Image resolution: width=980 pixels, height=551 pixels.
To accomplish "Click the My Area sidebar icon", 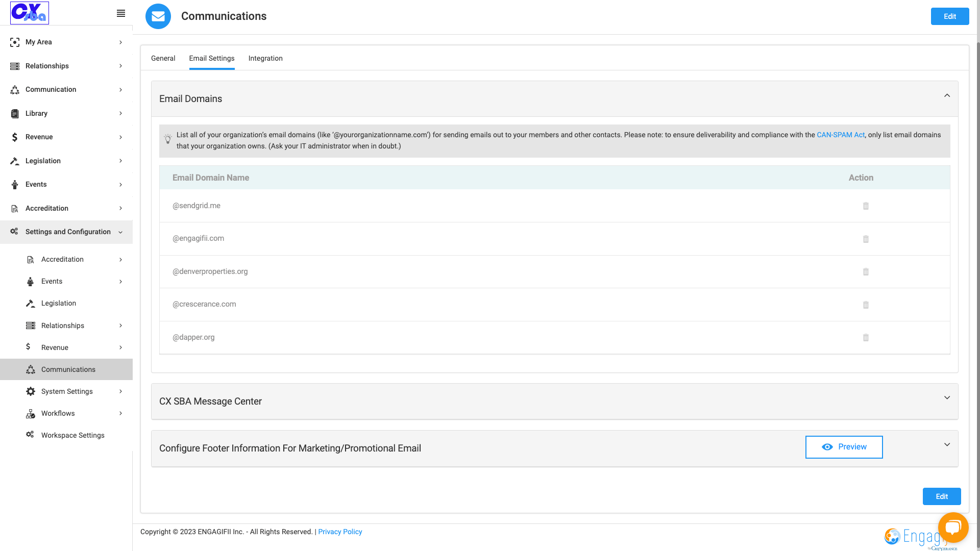I will 15,42.
